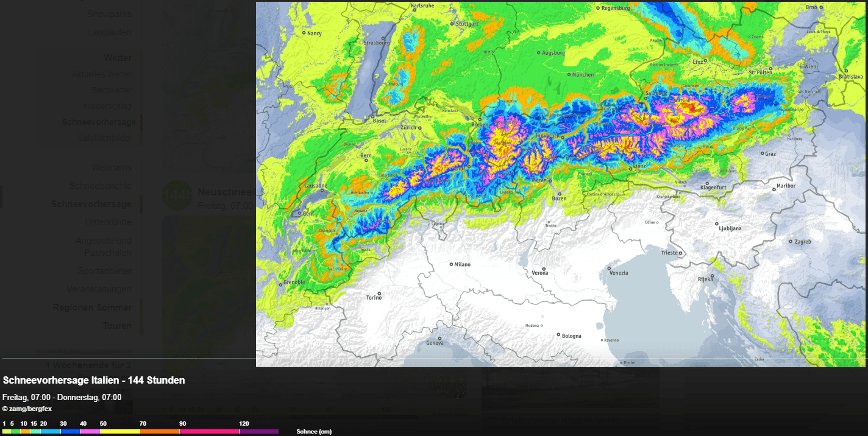Select the Bergwetter menu item
868x436 pixels.
pos(111,90)
